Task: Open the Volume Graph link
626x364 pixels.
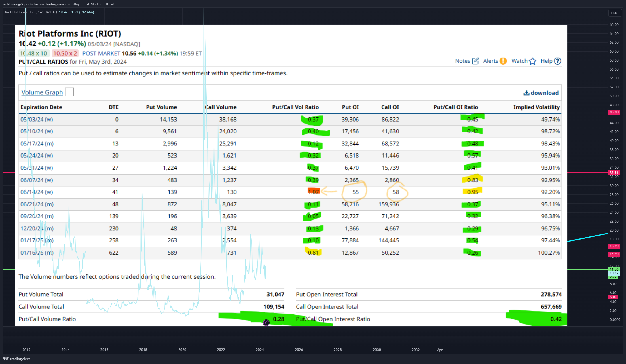Action: click(x=42, y=92)
